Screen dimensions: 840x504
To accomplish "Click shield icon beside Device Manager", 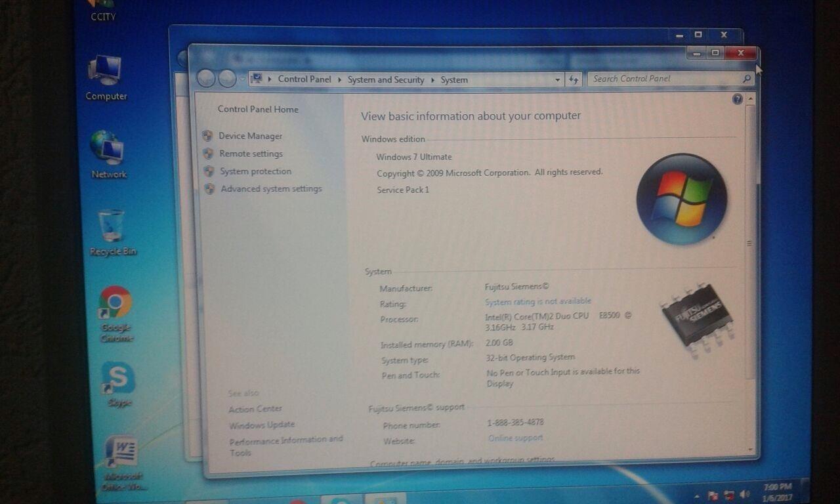I will click(207, 136).
